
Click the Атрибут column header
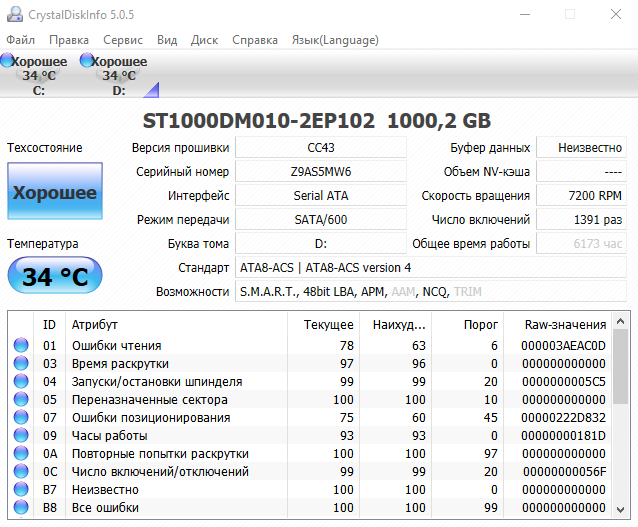(176, 324)
